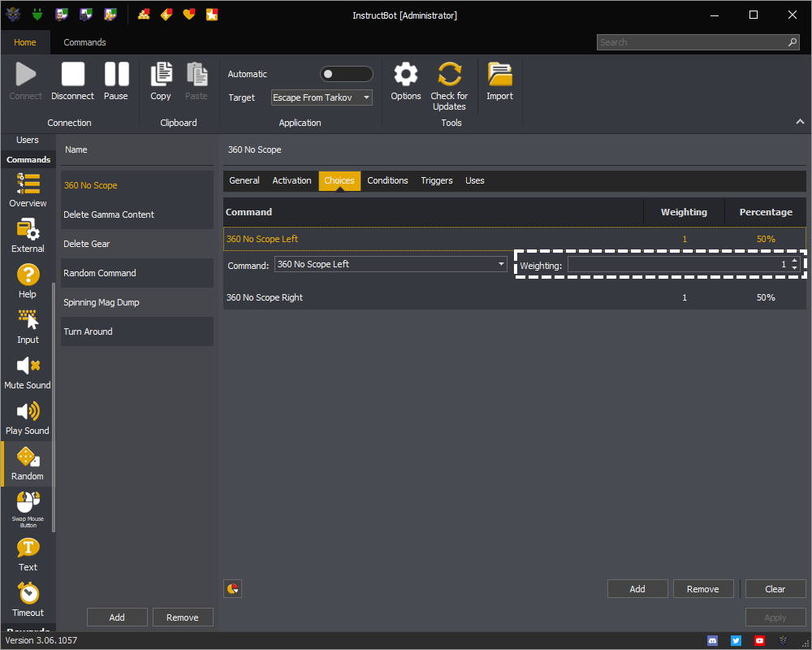Image resolution: width=812 pixels, height=650 pixels.
Task: Click the Twitch icon with the face avatar
Action: [61, 15]
